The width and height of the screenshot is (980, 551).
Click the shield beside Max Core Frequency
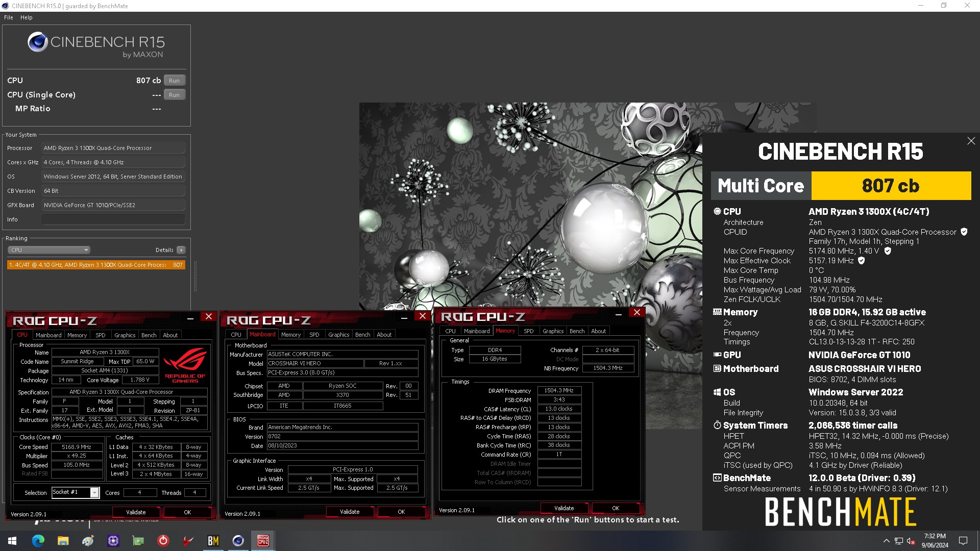click(x=888, y=251)
